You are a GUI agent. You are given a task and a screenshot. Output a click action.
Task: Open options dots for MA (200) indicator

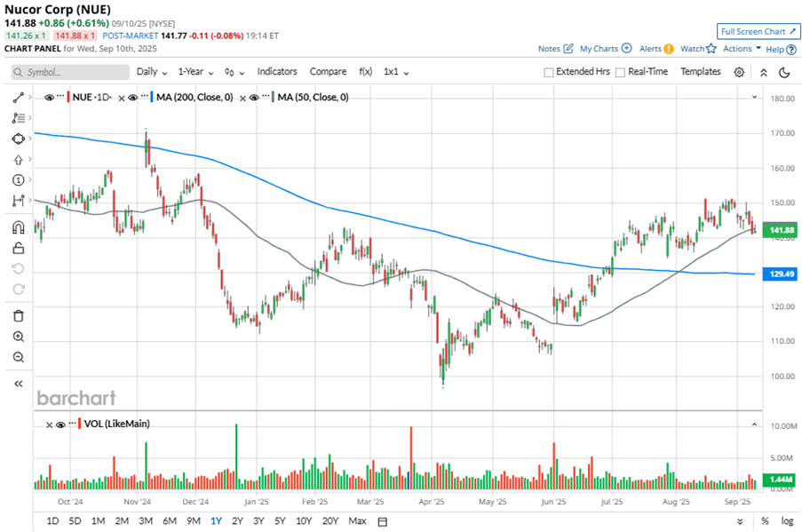point(144,96)
